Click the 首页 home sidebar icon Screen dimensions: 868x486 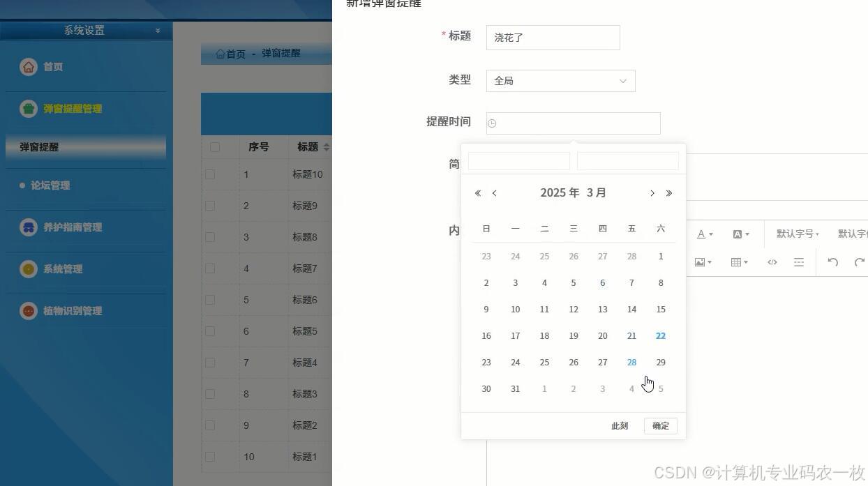click(28, 67)
